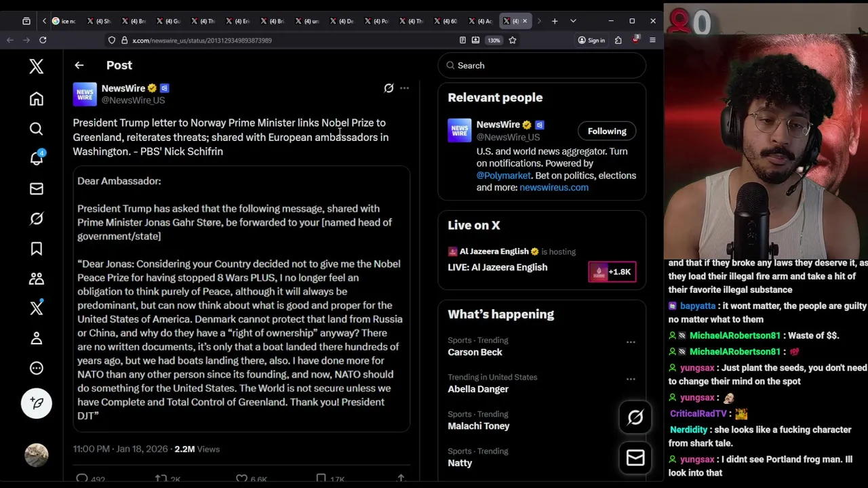Open the More circle-dots sidebar menu
This screenshot has width=868, height=488.
click(x=37, y=368)
